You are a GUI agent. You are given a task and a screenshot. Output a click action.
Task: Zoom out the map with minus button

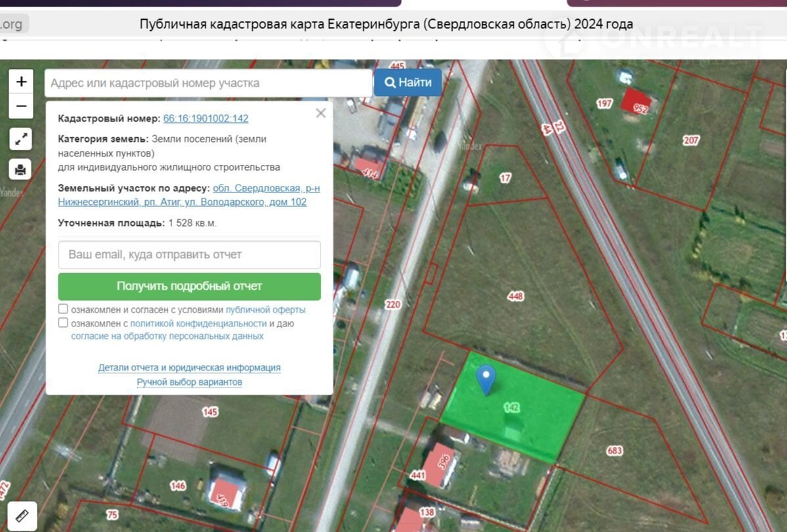21,106
